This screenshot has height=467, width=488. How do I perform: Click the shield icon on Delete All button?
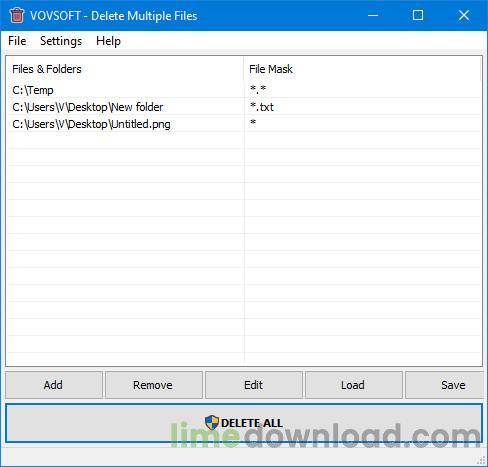pyautogui.click(x=212, y=423)
